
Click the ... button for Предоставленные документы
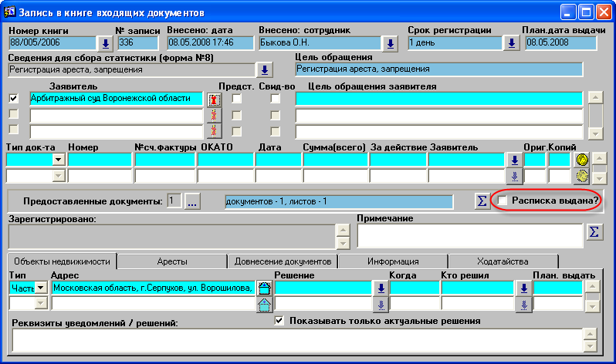click(192, 201)
